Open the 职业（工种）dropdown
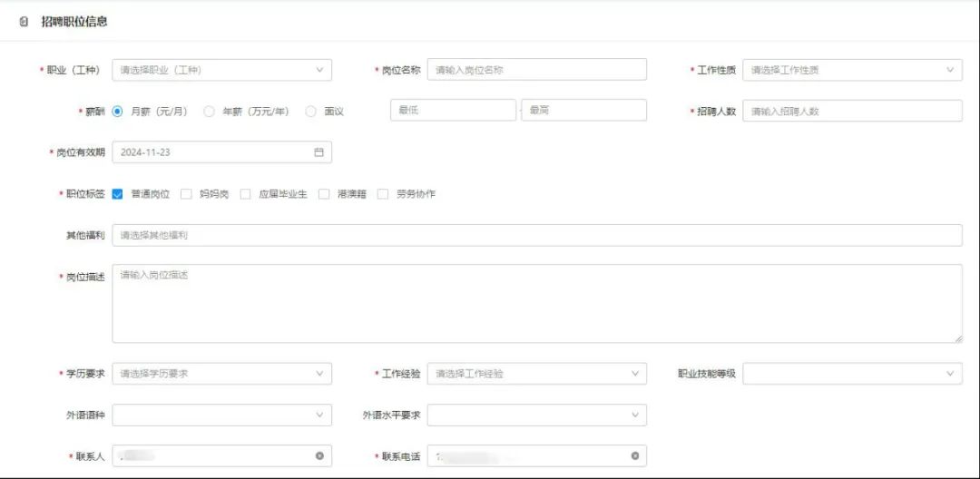 221,70
